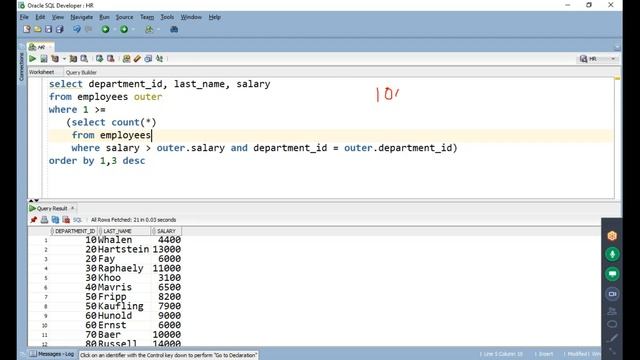Viewport: 640px width, 360px height.
Task: Open the Team menu
Action: click(147, 17)
